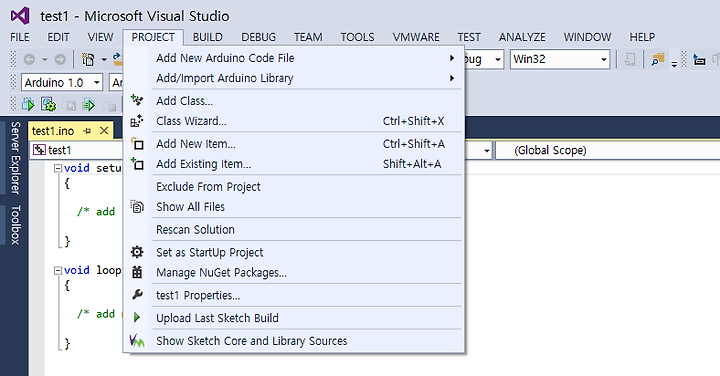
Task: Close the test1.ino tab
Action: point(105,131)
